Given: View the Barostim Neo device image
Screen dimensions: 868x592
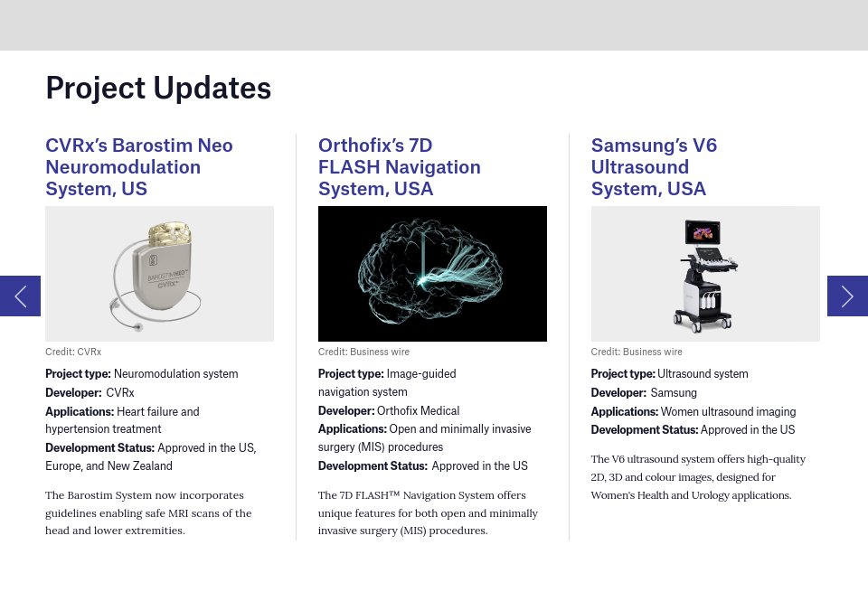Looking at the screenshot, I should (159, 274).
